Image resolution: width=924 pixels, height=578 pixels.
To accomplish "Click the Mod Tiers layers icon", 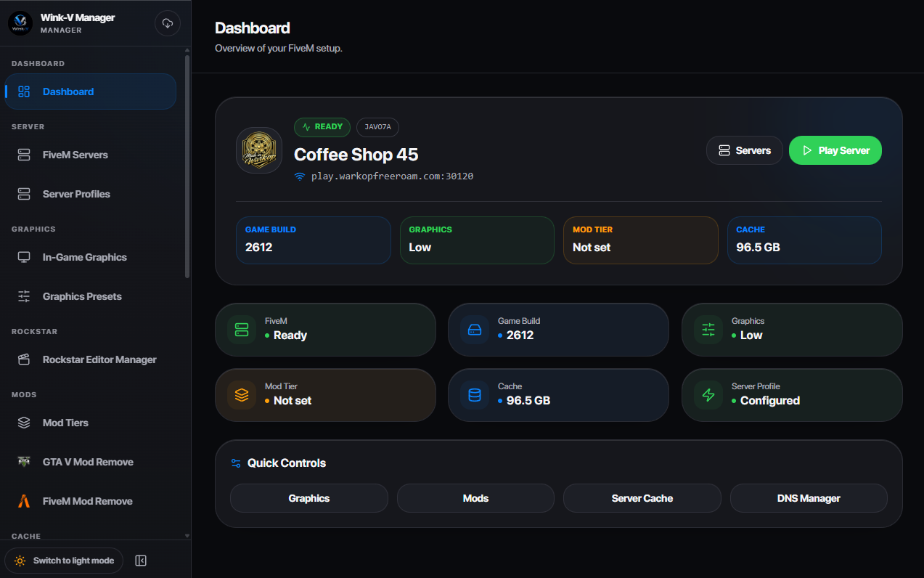I will tap(24, 423).
